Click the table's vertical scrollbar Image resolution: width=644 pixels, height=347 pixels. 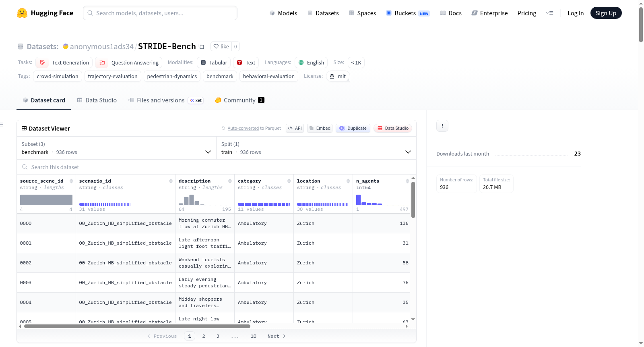pyautogui.click(x=413, y=200)
